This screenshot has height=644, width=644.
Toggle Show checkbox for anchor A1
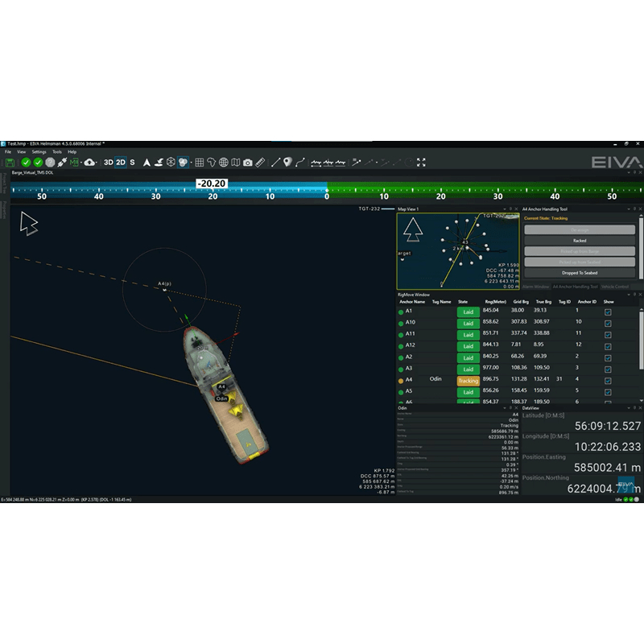tap(608, 312)
